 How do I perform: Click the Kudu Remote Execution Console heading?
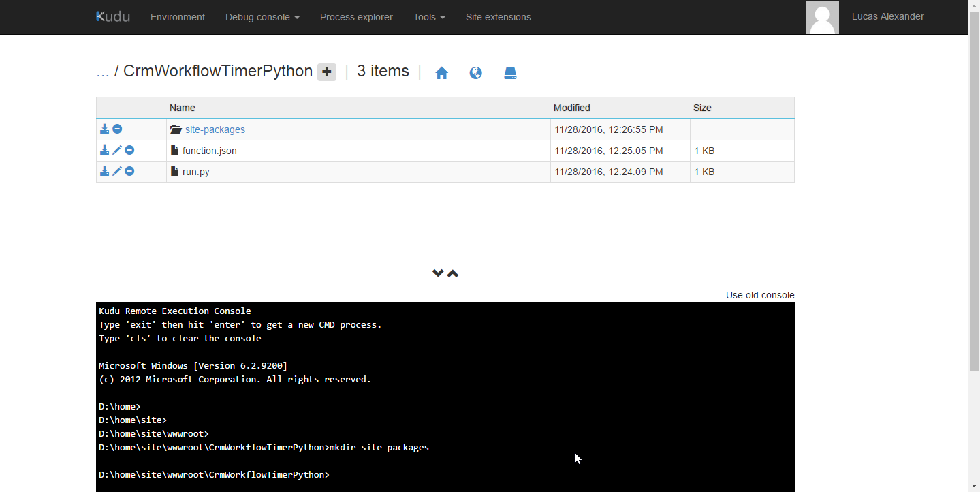pos(175,311)
